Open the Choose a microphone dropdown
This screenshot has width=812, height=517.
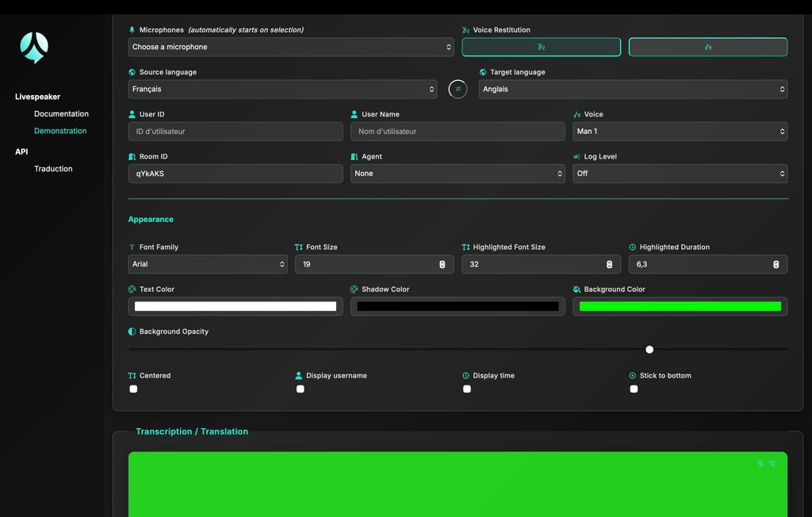pyautogui.click(x=291, y=47)
